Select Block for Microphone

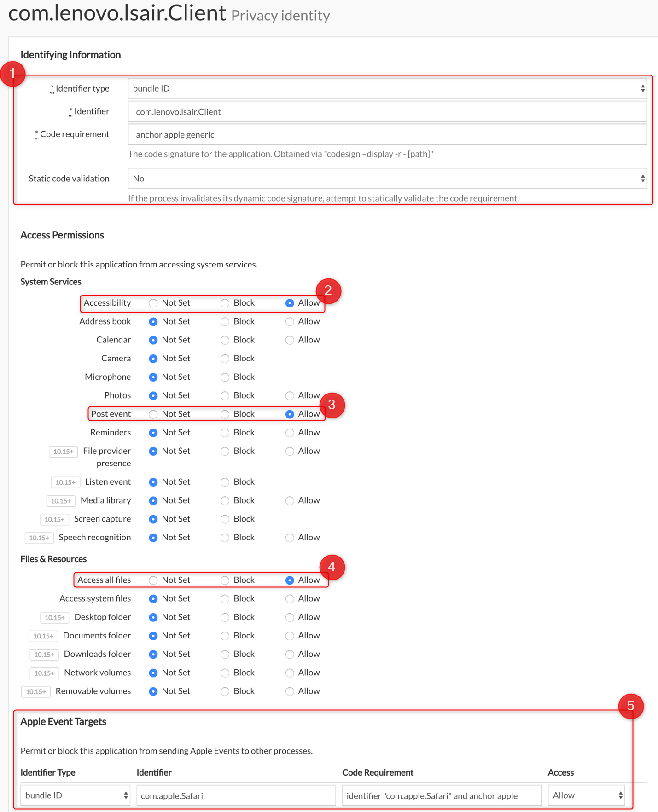225,377
